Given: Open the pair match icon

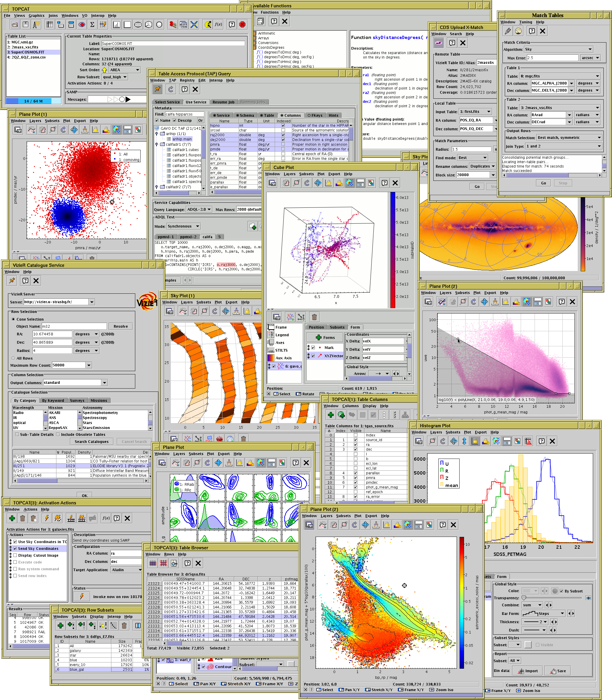Looking at the screenshot, I should [173, 25].
